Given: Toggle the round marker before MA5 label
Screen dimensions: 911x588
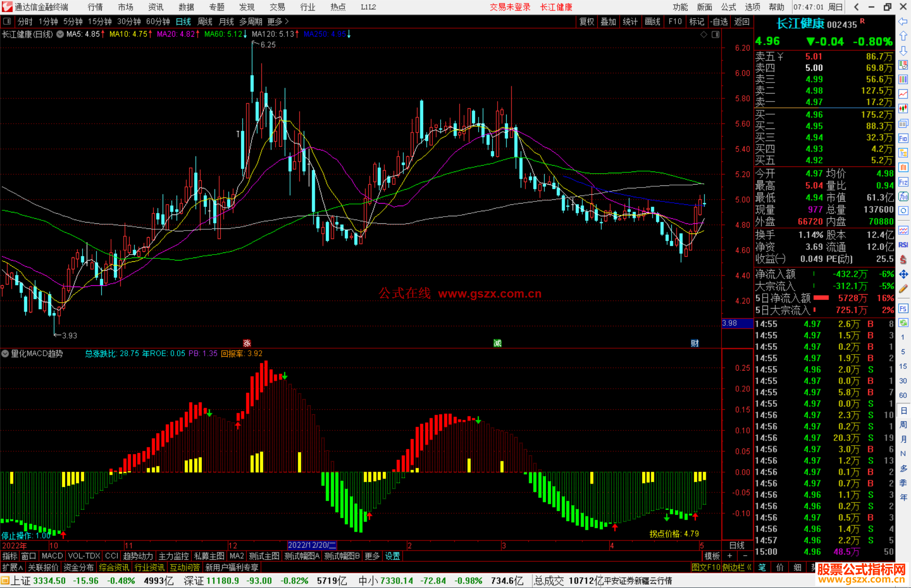Looking at the screenshot, I should pyautogui.click(x=60, y=34).
